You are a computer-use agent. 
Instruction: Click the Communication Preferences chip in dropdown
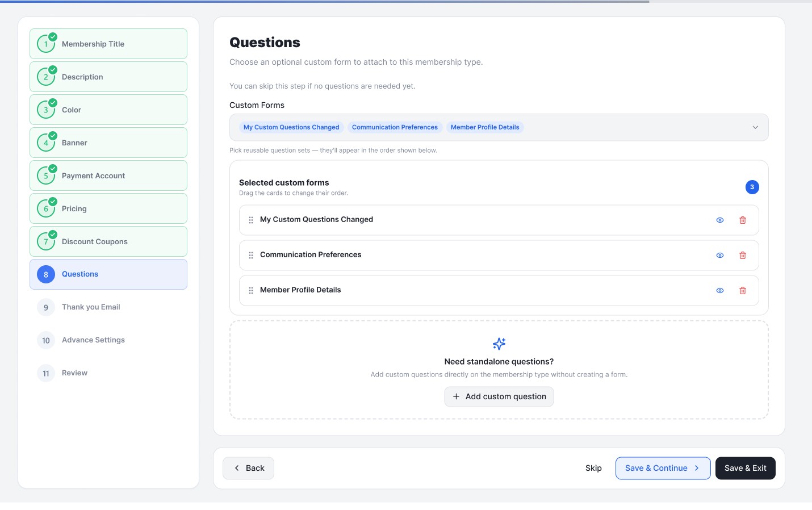pos(395,127)
